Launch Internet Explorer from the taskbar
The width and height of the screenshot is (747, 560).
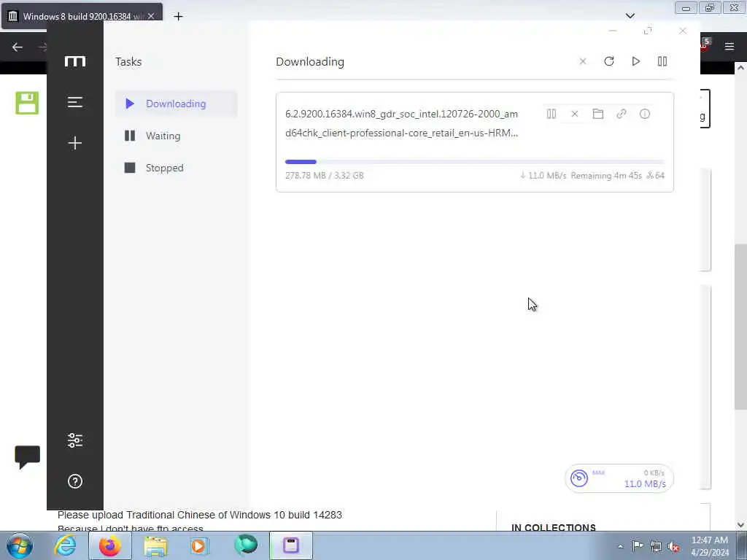click(65, 545)
